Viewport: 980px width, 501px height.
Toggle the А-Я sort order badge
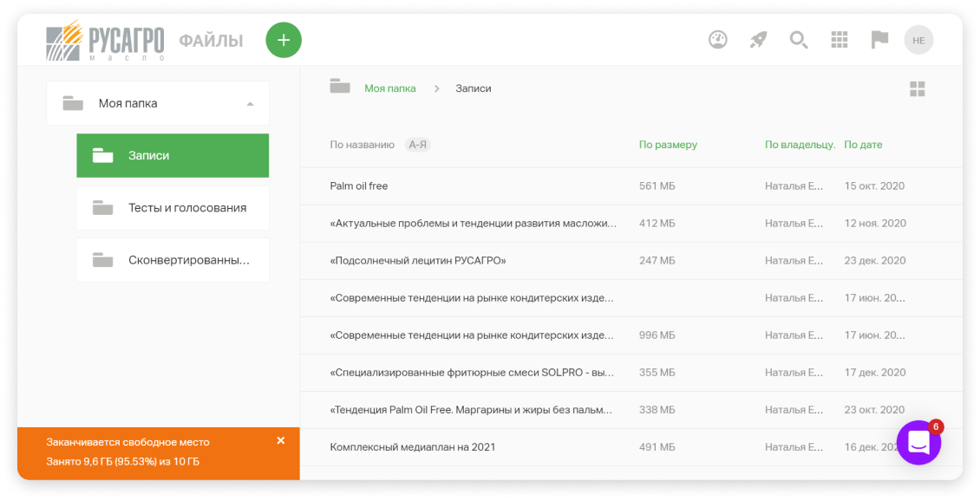(x=417, y=145)
